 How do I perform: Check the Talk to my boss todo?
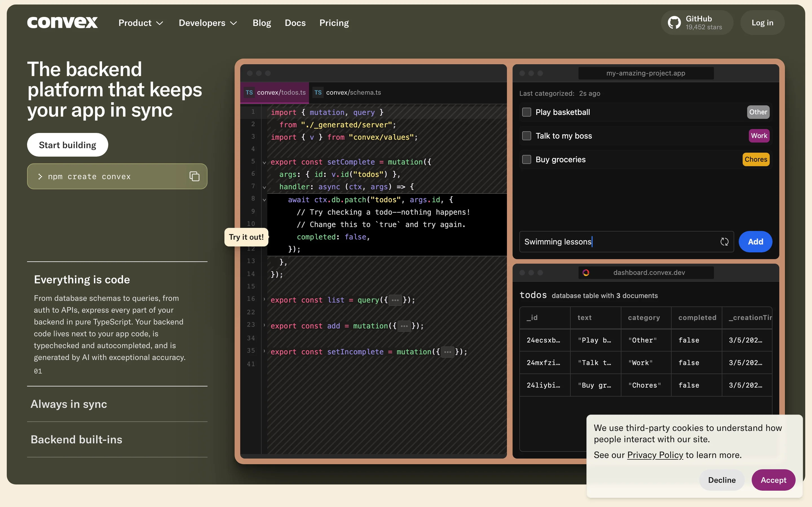(x=526, y=136)
